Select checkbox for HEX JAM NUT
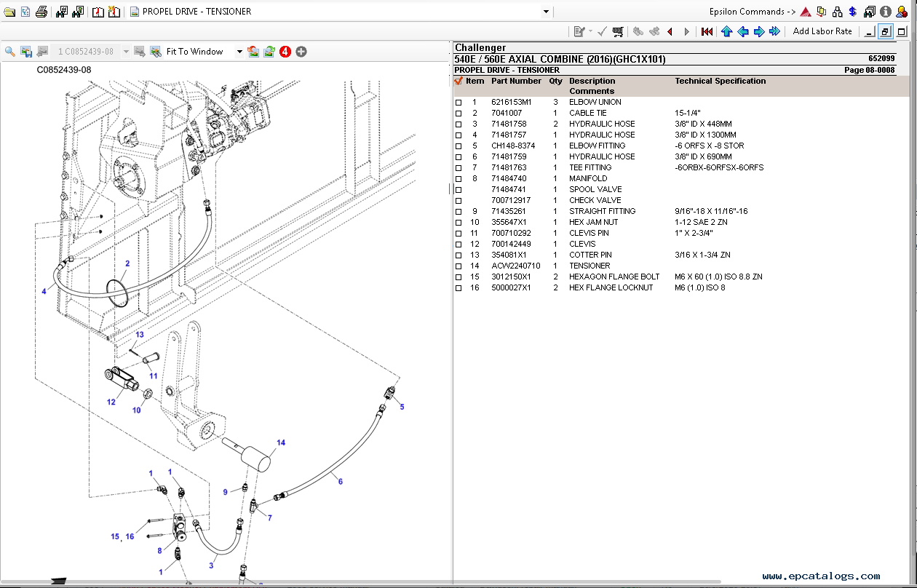Viewport: 917px width, 588px height. coord(458,223)
